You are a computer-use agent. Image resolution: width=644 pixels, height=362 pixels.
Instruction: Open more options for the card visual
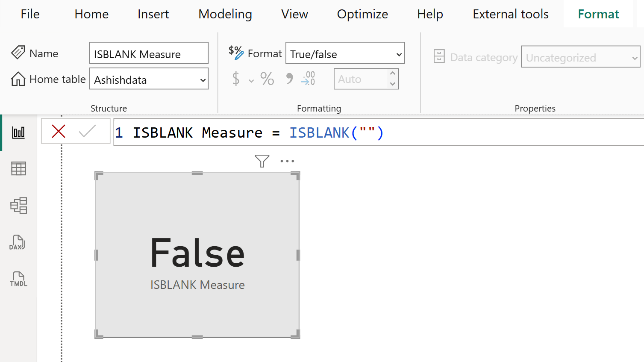point(287,161)
